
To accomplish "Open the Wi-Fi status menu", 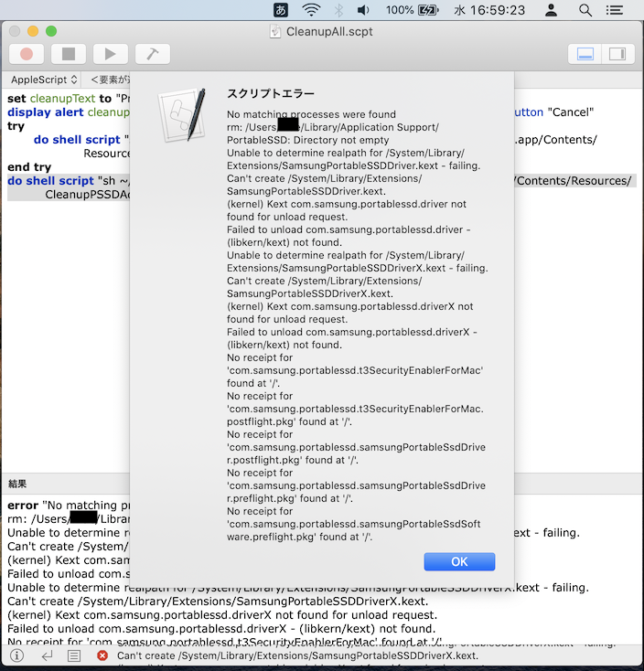I will [311, 10].
